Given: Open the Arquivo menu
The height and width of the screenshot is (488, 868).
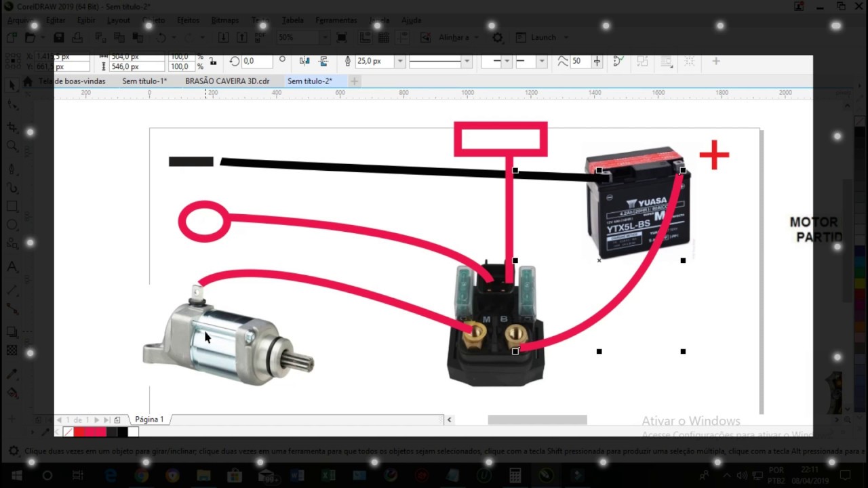Looking at the screenshot, I should (19, 20).
